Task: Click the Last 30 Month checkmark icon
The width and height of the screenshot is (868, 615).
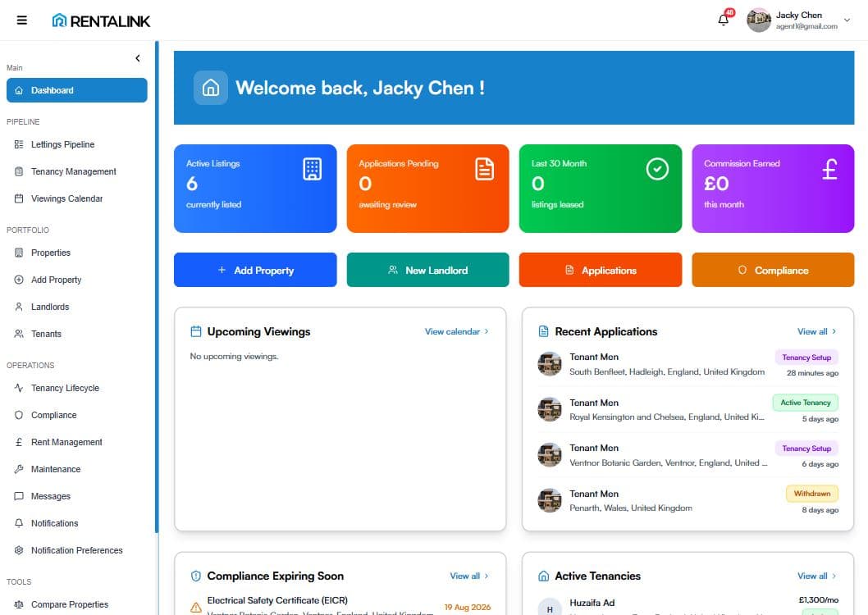Action: 657,169
